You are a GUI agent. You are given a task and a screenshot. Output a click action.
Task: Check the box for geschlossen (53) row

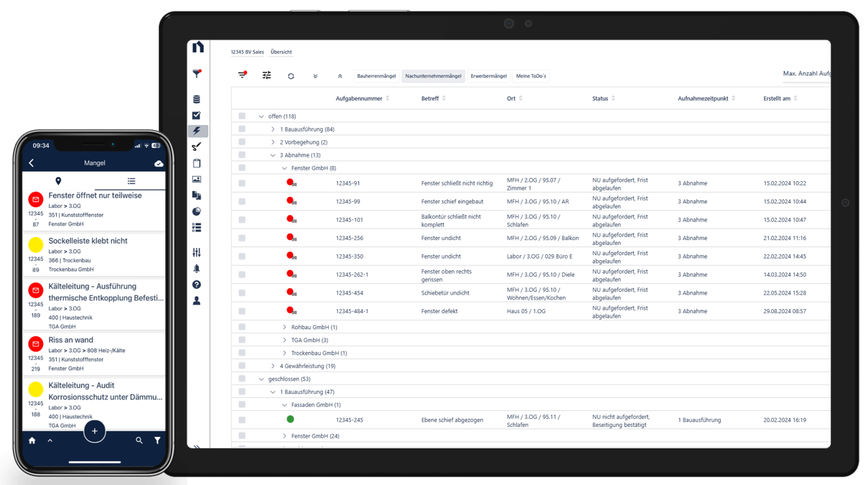coord(242,379)
